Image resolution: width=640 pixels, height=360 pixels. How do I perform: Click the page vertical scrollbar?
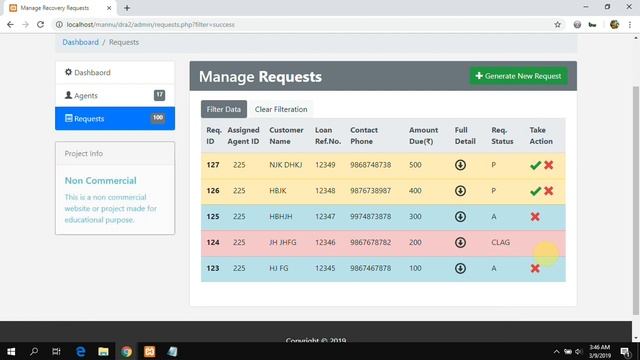[x=636, y=200]
